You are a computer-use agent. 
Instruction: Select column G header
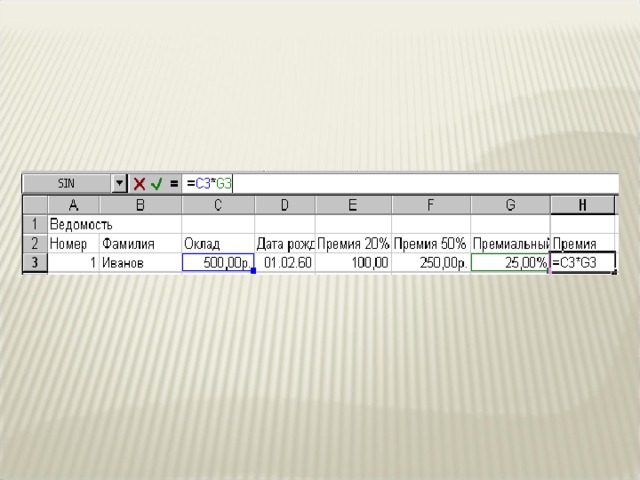(x=510, y=204)
